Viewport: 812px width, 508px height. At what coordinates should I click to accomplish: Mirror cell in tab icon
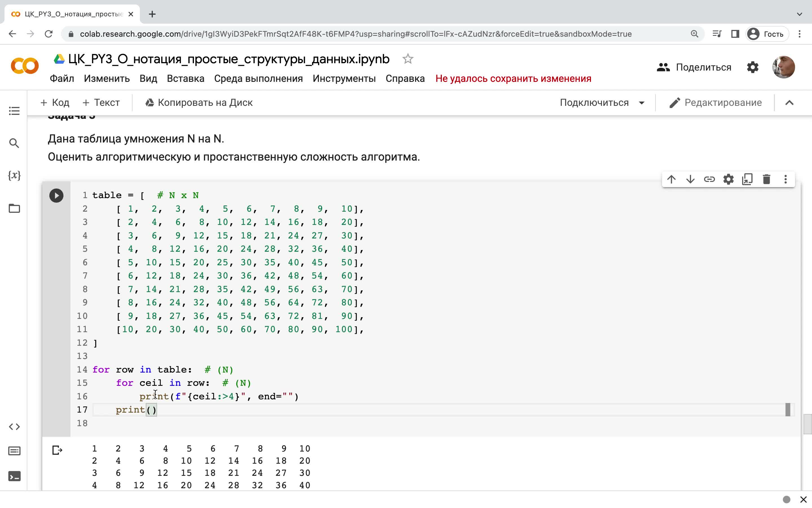click(748, 179)
